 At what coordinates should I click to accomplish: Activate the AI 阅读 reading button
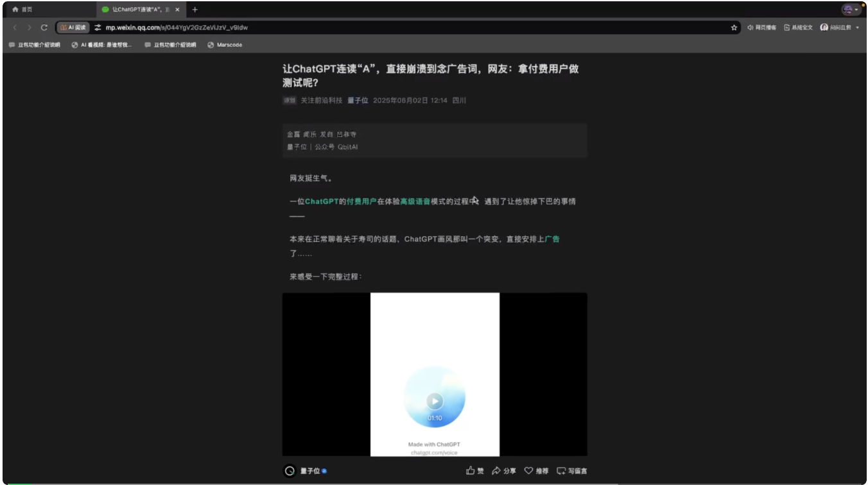tap(73, 28)
